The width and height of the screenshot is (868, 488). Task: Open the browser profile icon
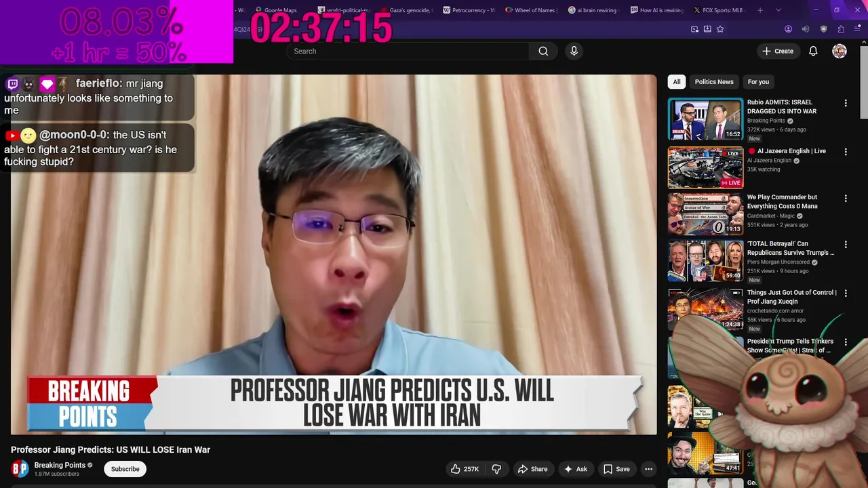[788, 29]
